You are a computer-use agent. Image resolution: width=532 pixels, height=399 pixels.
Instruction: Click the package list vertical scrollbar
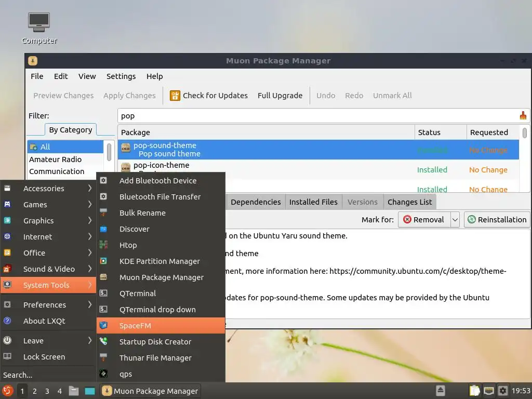(525, 132)
